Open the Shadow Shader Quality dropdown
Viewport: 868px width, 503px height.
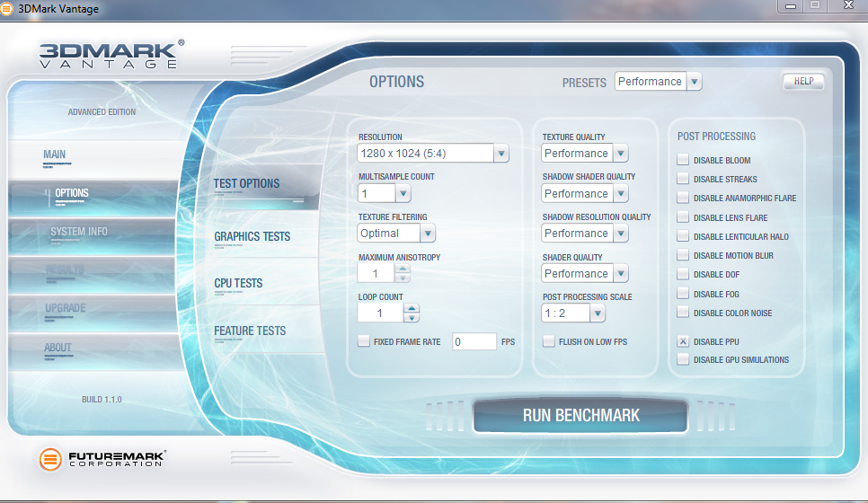tap(584, 194)
